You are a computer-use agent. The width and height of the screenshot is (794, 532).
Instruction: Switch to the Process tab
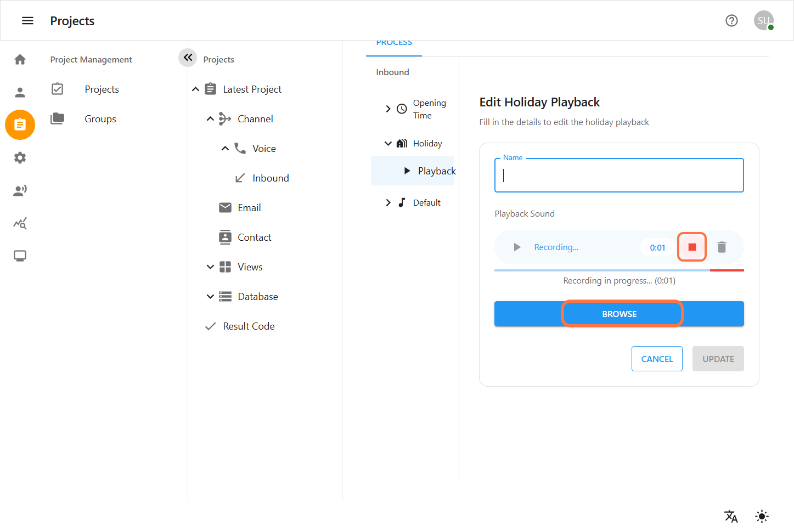394,44
